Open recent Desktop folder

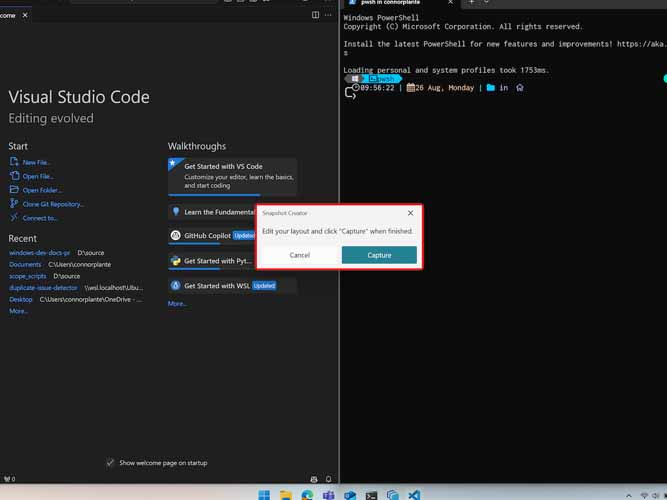(x=20, y=300)
